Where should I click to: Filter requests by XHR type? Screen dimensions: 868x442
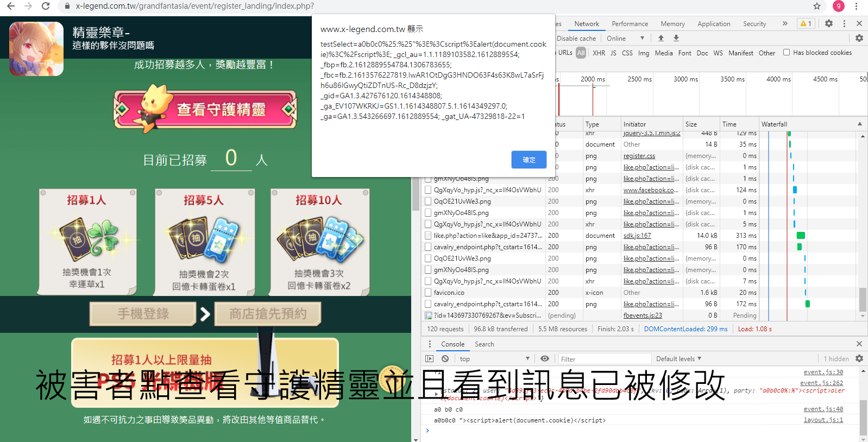[599, 53]
